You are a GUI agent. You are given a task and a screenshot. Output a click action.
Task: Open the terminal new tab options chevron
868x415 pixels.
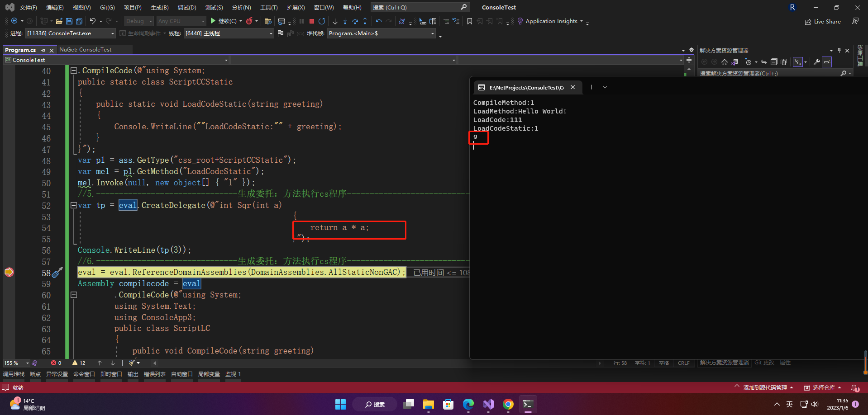[605, 87]
